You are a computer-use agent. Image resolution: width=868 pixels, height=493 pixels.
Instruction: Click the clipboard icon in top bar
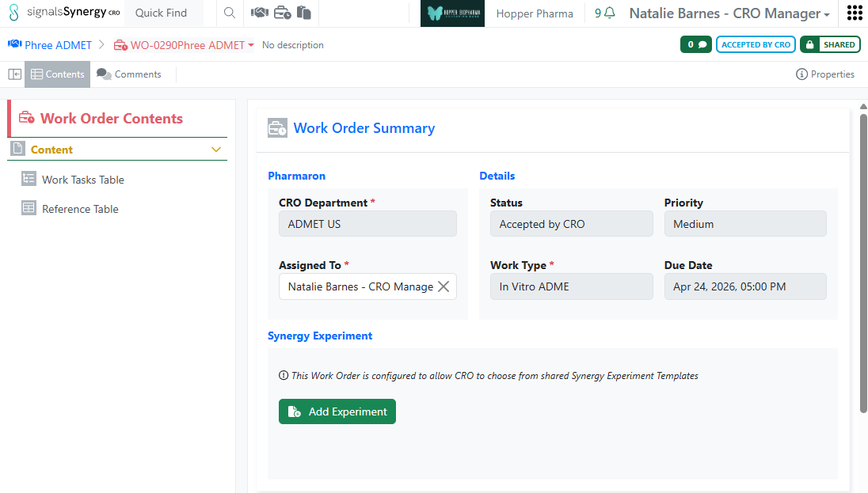(x=303, y=13)
